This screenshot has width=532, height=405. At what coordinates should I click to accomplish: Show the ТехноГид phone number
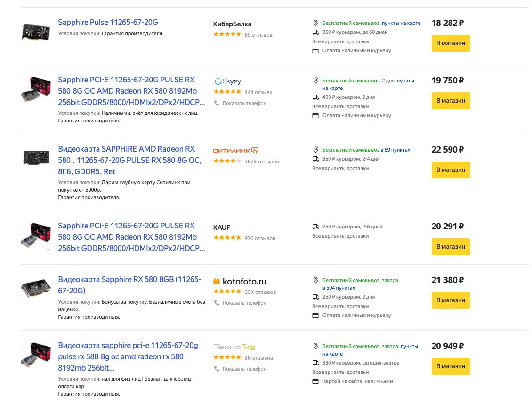244,369
